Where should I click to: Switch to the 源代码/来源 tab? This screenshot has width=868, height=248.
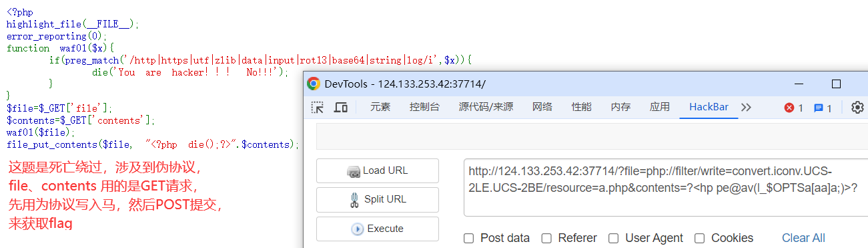click(486, 107)
